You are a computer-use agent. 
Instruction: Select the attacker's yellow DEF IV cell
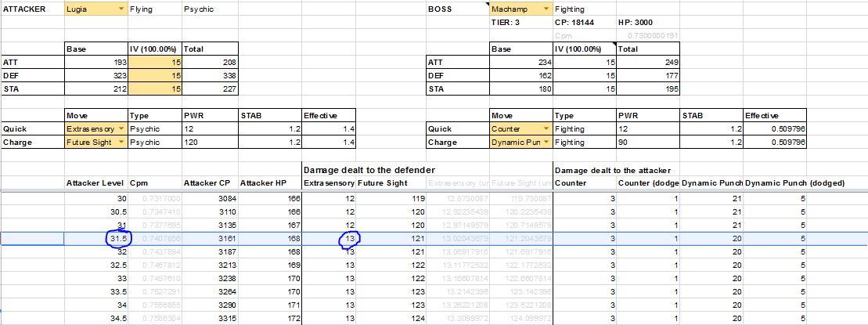154,76
